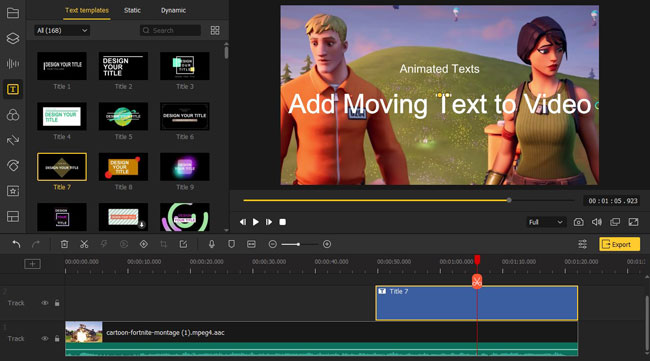Add a keyframe with diamond icon
The width and height of the screenshot is (650, 361).
(143, 244)
